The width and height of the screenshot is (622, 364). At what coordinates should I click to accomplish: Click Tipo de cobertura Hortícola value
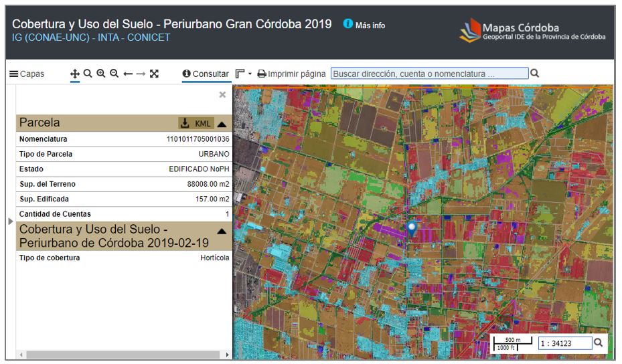215,258
